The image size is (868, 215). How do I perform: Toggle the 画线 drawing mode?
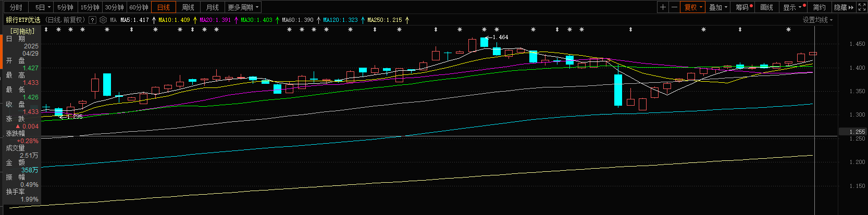click(766, 7)
